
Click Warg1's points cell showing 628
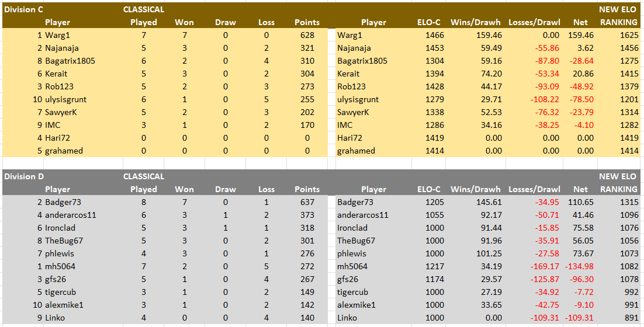(307, 35)
